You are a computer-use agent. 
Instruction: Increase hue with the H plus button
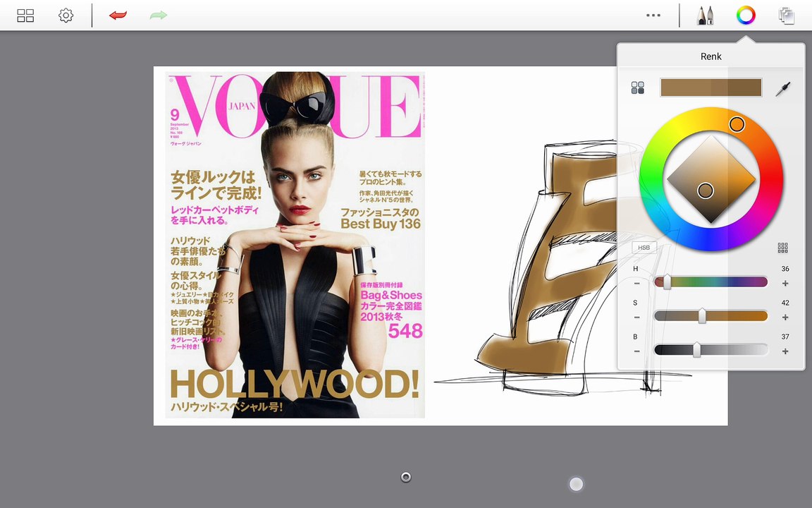click(785, 284)
